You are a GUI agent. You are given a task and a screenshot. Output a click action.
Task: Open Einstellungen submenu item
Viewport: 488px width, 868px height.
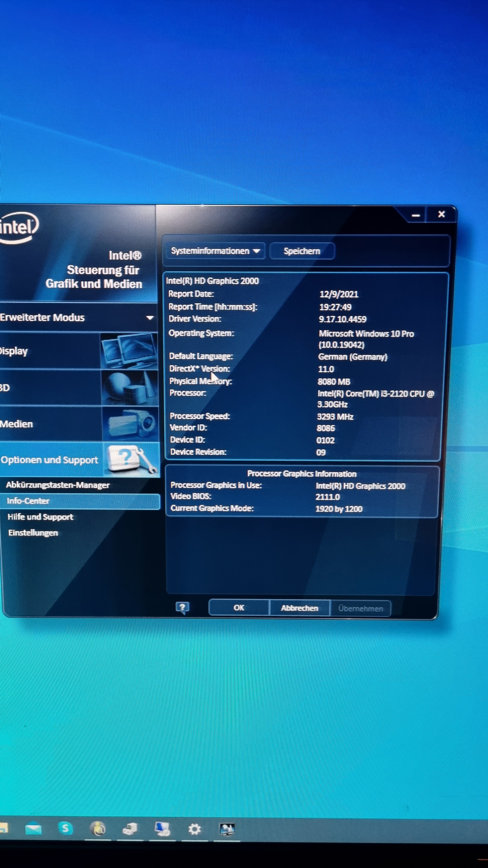33,533
